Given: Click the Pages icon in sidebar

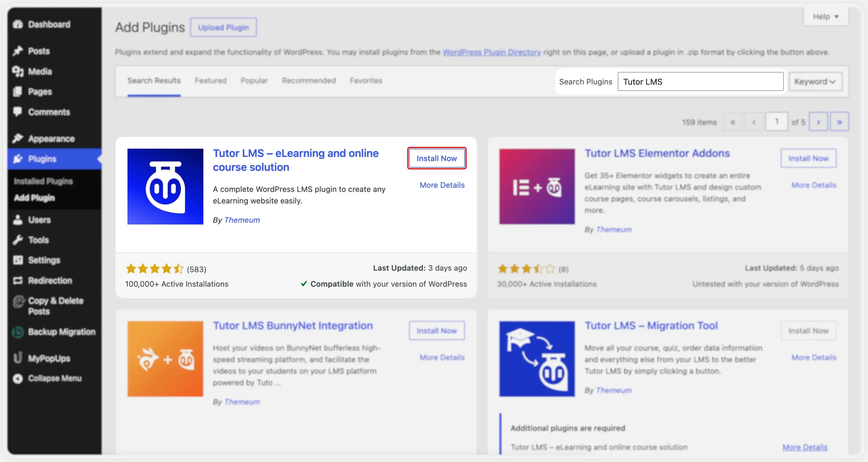Looking at the screenshot, I should [x=18, y=91].
